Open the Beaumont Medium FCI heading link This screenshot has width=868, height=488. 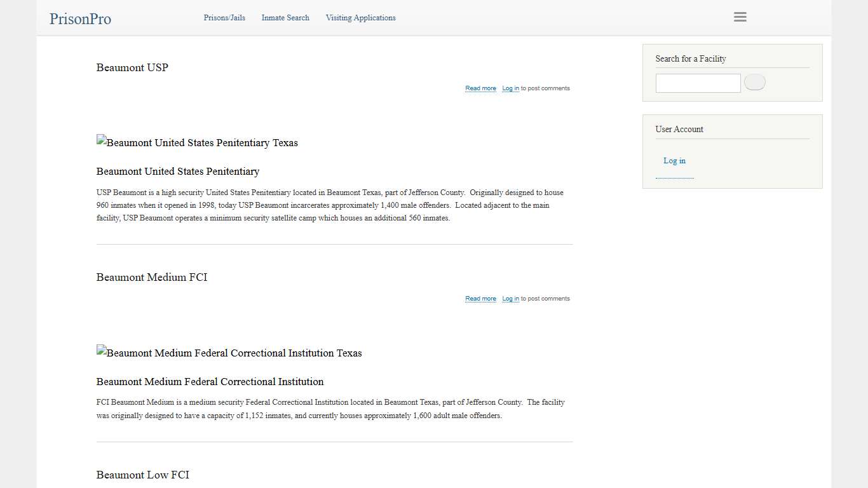(x=152, y=277)
